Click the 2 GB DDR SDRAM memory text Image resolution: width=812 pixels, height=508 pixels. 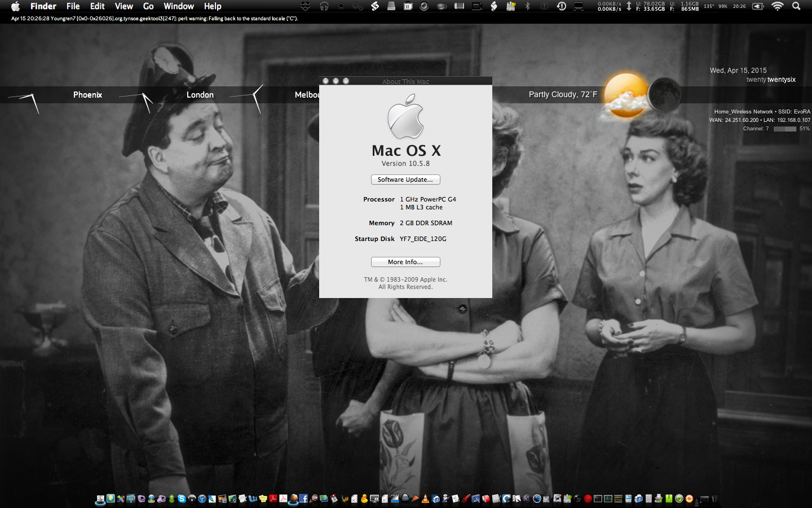pyautogui.click(x=426, y=223)
